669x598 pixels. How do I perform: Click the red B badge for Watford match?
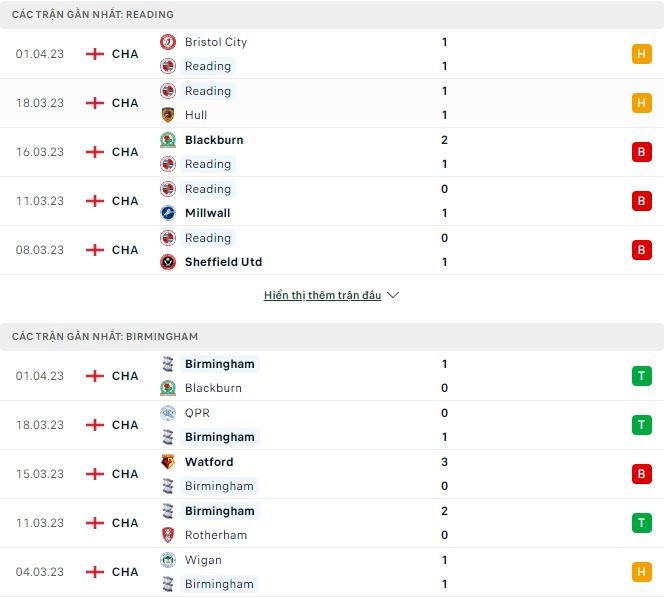[641, 474]
